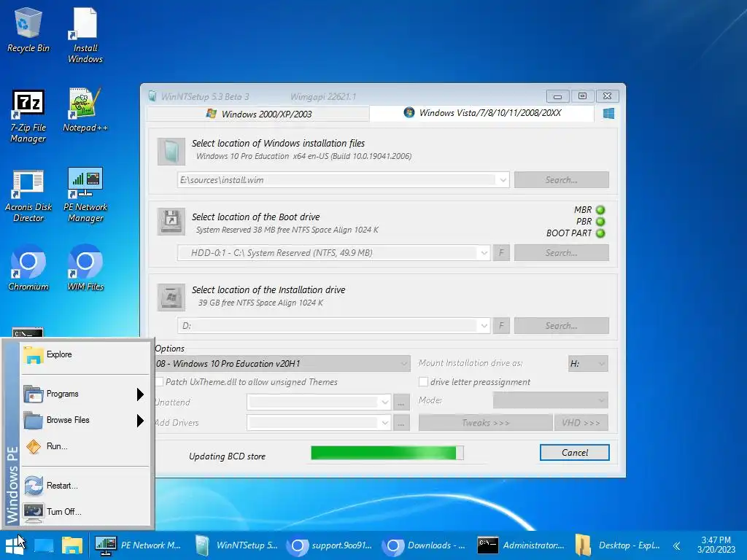Select Run... from the start menu

[85, 446]
